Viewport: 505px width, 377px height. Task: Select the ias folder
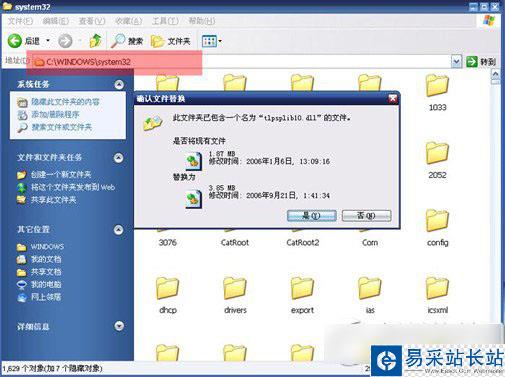point(370,295)
